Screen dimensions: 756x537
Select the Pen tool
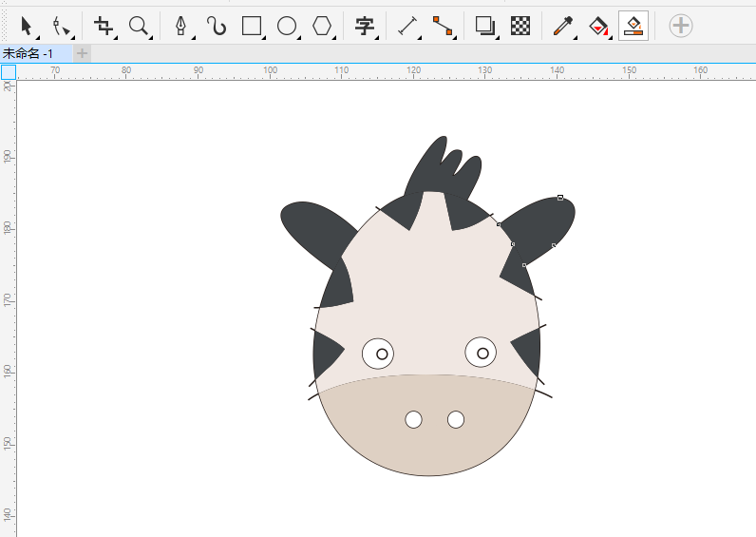(180, 26)
